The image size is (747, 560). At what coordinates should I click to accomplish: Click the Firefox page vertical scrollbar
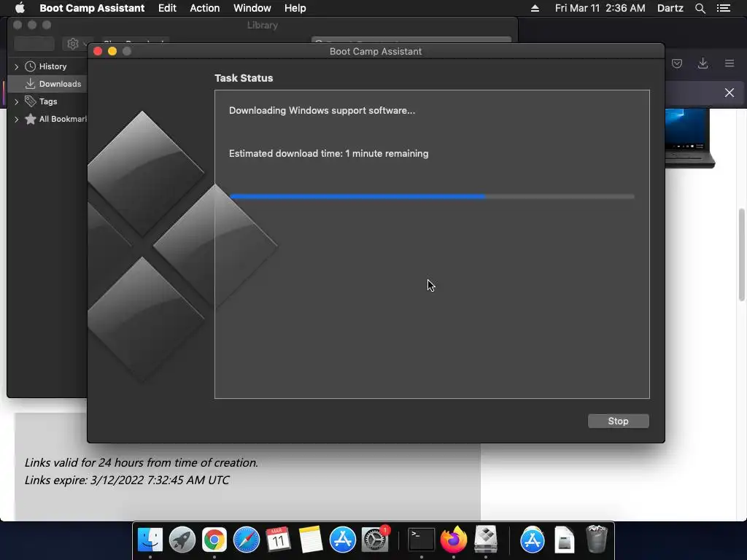tap(741, 254)
